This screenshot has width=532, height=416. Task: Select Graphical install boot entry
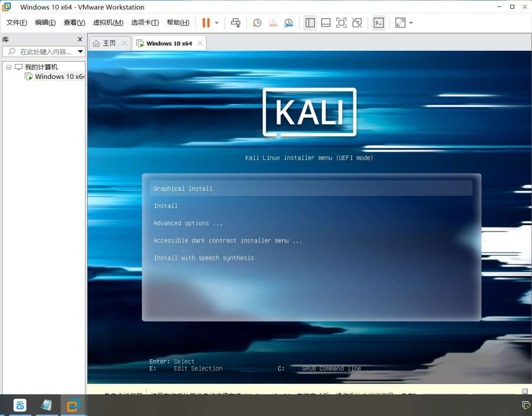point(183,188)
